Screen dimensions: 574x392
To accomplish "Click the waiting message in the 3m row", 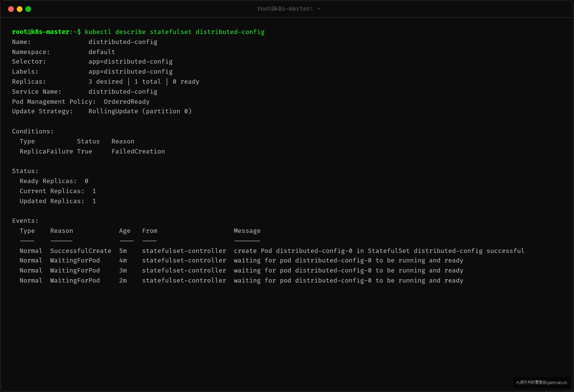I will pos(348,271).
